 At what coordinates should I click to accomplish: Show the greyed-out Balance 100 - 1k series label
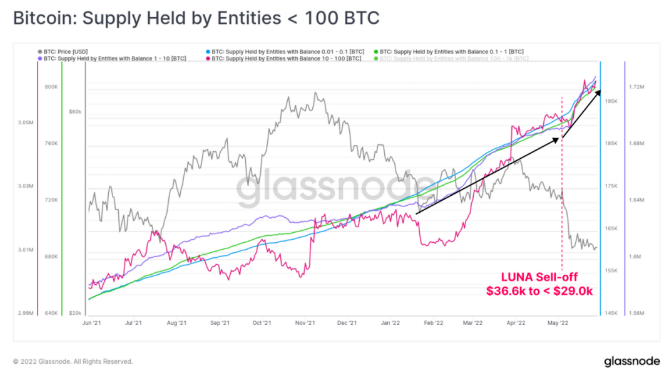(x=454, y=59)
